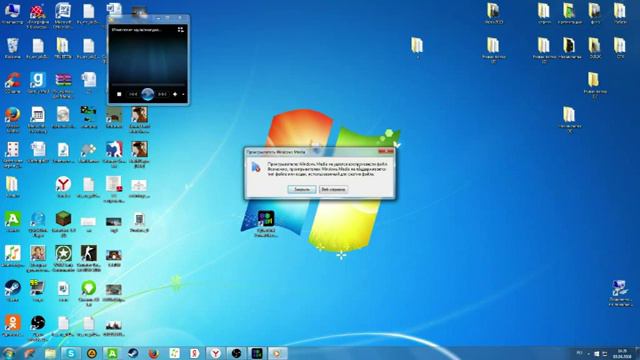Image resolution: width=640 pixels, height=360 pixels.
Task: Switch to Windows Media Player in the taskbar
Action: coord(278,353)
